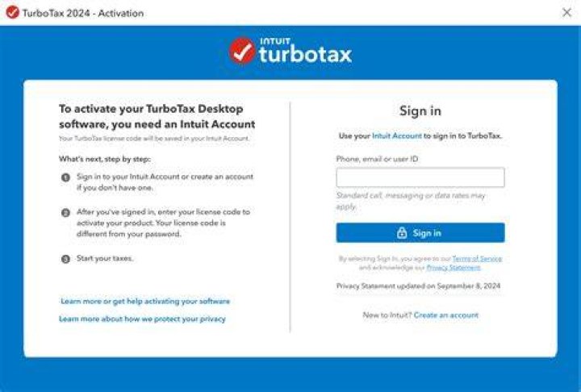Open the Terms of Service link
The height and width of the screenshot is (392, 581).
pyautogui.click(x=477, y=259)
